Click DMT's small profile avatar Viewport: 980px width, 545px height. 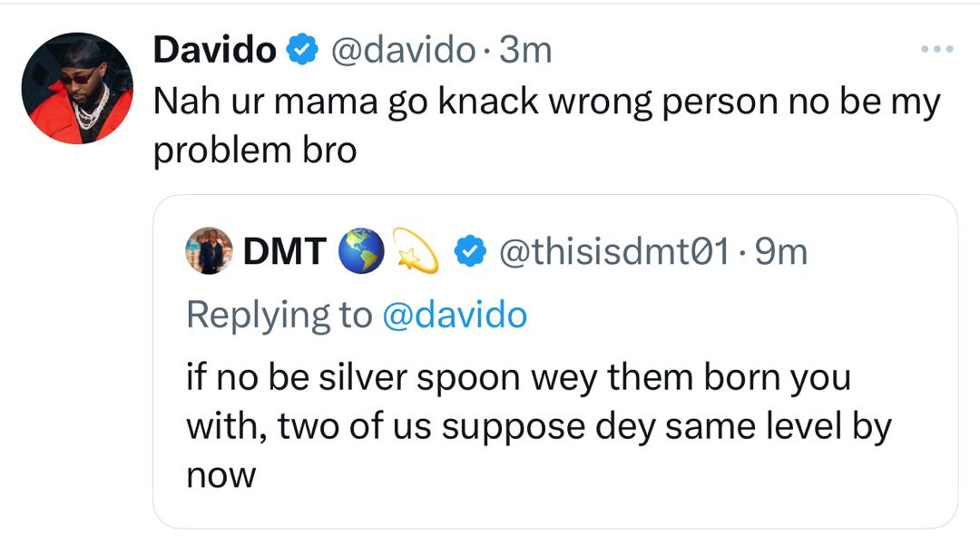pos(210,251)
